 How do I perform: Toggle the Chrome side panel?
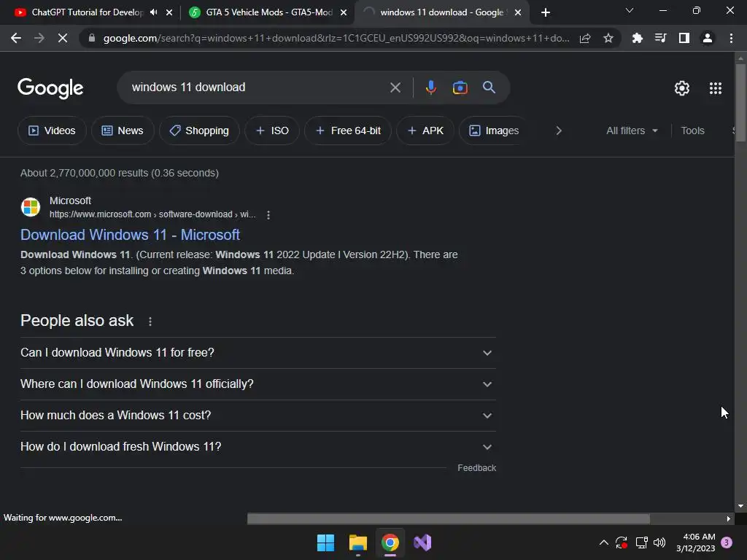(x=684, y=38)
